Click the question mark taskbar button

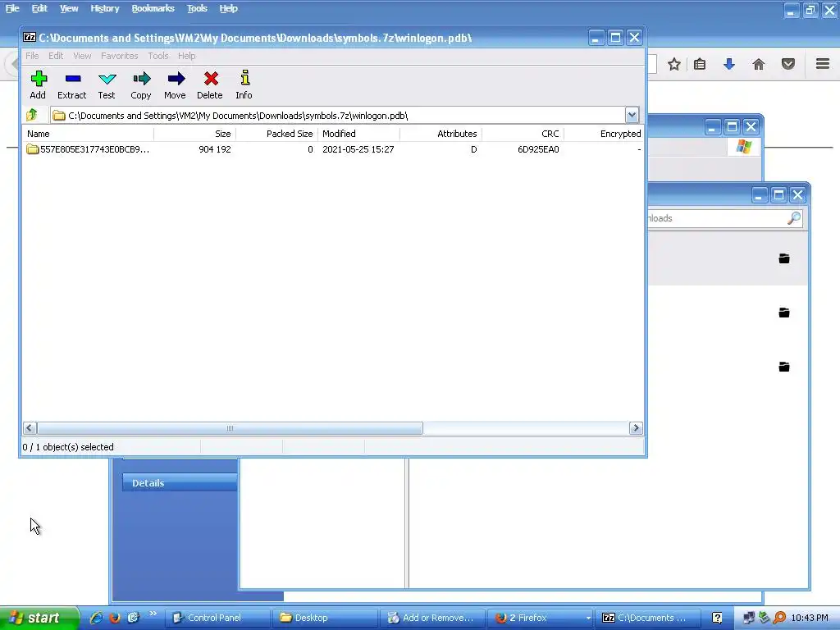tap(717, 618)
